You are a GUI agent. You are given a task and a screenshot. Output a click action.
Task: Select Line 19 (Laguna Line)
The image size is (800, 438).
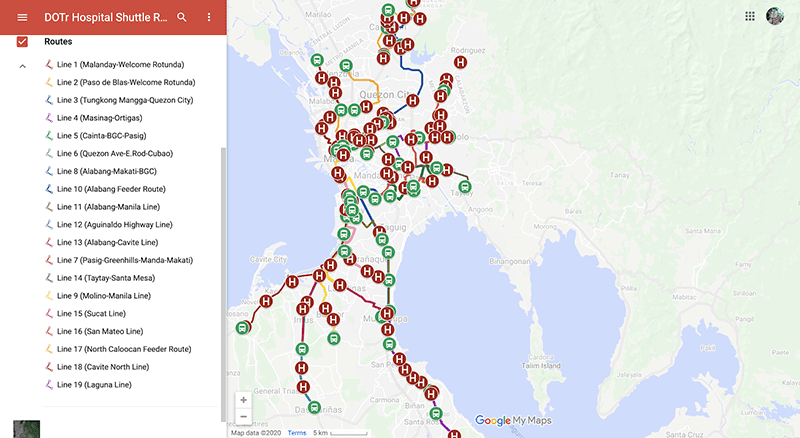tap(94, 385)
